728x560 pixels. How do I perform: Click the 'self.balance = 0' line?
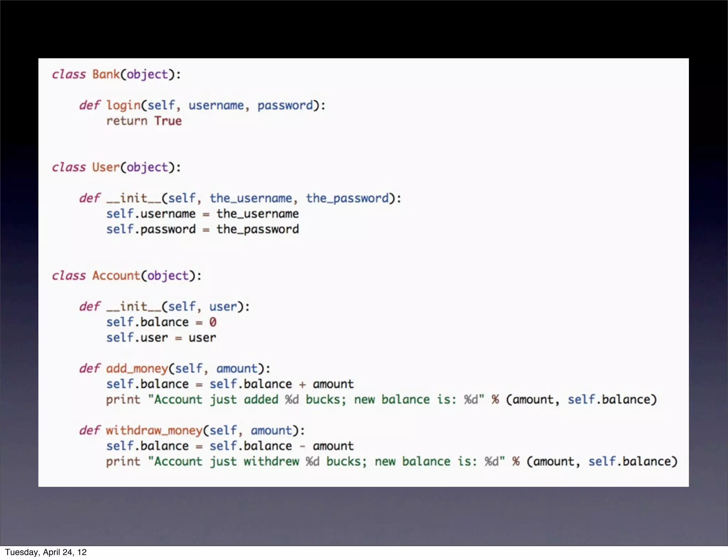(161, 322)
